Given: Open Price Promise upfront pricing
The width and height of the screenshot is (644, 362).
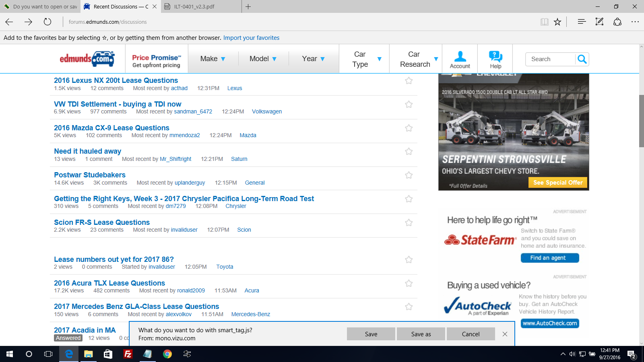Looking at the screenshot, I should pyautogui.click(x=157, y=61).
